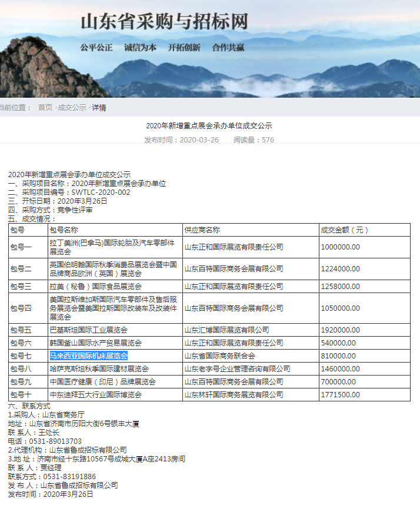Click 中东迪拜五大行业国际博览会 cell
This screenshot has height=505, width=420.
[x=115, y=394]
